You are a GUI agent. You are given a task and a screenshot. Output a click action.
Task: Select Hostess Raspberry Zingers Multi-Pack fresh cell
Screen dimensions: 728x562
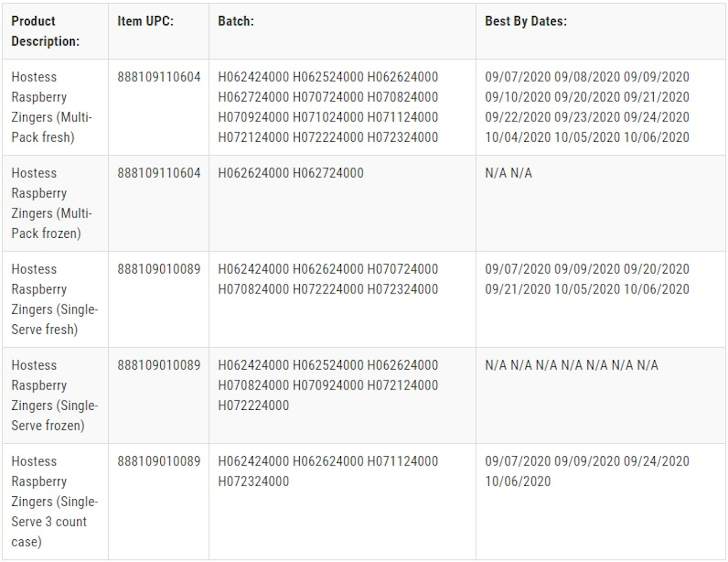pyautogui.click(x=55, y=107)
